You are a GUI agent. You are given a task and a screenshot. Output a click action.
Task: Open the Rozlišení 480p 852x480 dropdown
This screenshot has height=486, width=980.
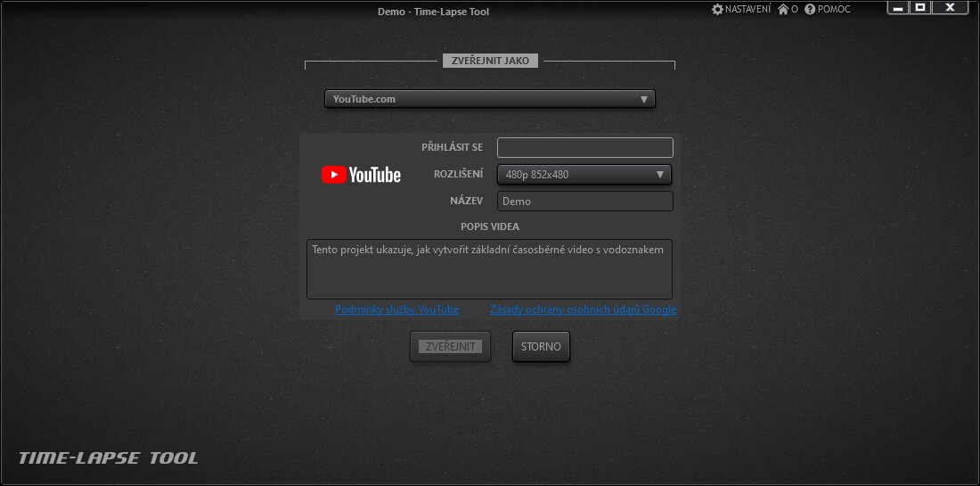coord(584,175)
